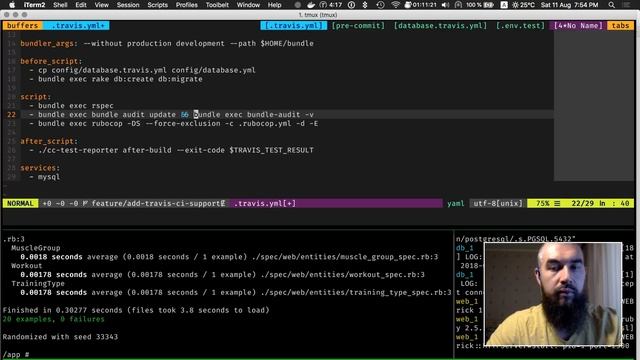Click the utf-8[unix] encoding indicator
The image size is (640, 360).
[498, 203]
